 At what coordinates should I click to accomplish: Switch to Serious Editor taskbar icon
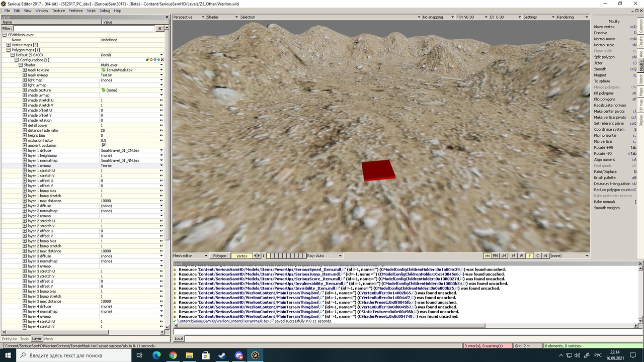pos(256,355)
